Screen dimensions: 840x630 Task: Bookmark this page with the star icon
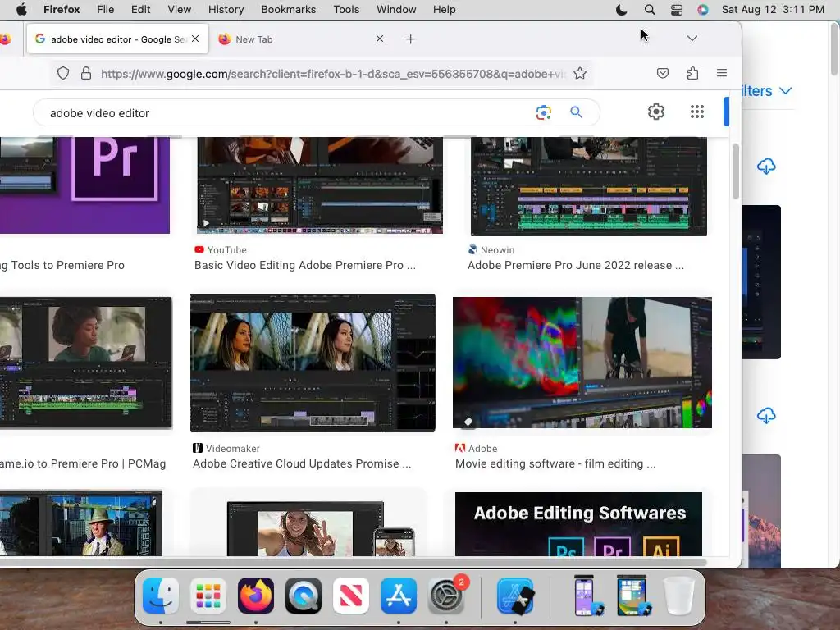[x=580, y=73]
